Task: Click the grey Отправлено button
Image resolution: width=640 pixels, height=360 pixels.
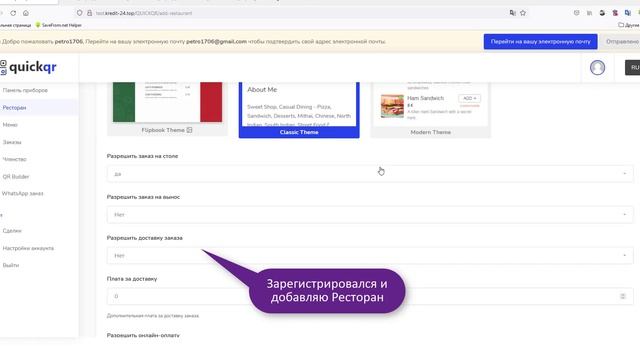Action: 621,42
